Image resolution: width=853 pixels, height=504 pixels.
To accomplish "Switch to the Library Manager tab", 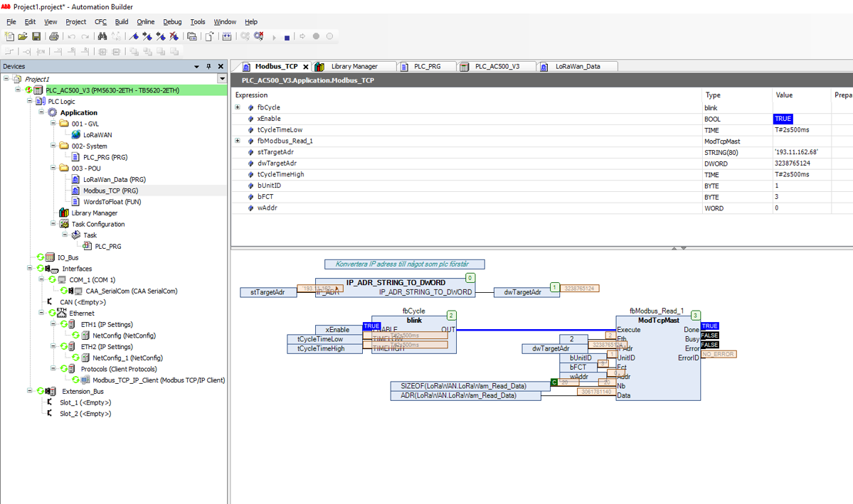I will pyautogui.click(x=354, y=66).
